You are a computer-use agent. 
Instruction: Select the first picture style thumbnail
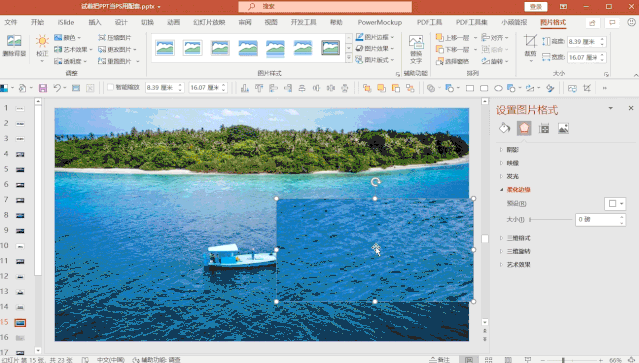coord(165,48)
